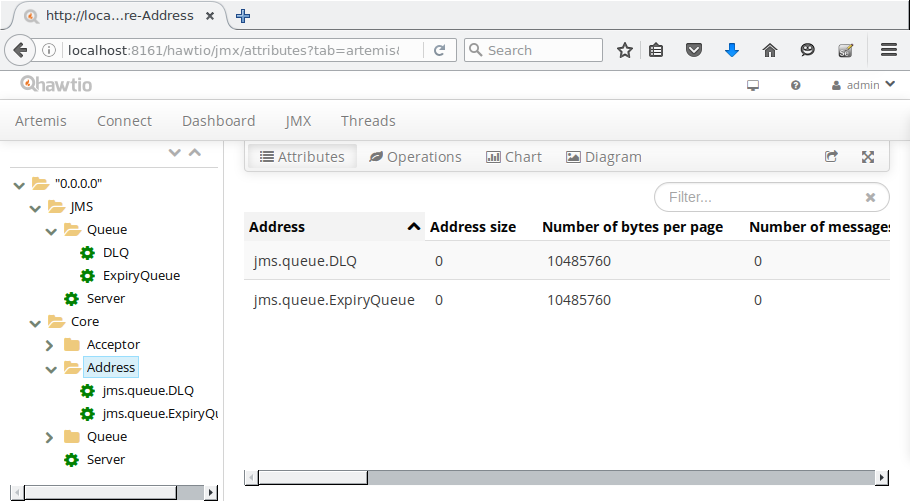Open the Dashboard navigation tab
Screen dimensions: 910x501
218,121
